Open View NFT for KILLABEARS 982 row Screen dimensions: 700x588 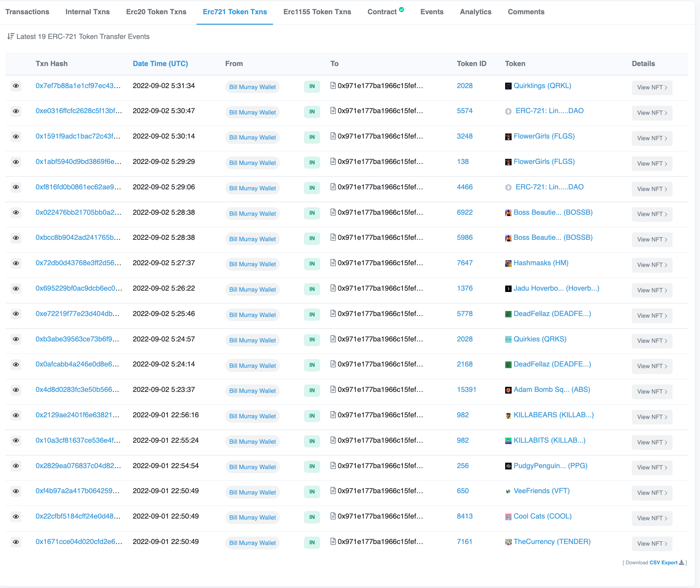[x=652, y=417]
